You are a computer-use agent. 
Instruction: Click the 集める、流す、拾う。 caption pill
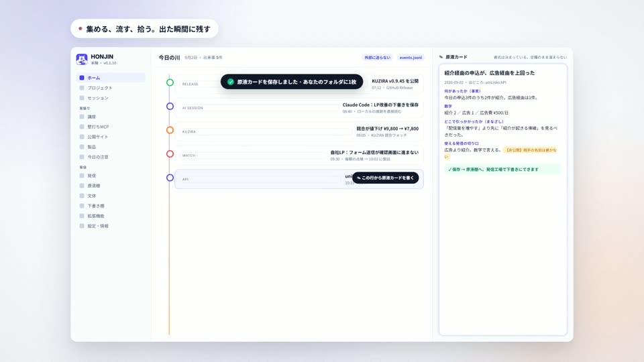pos(145,29)
